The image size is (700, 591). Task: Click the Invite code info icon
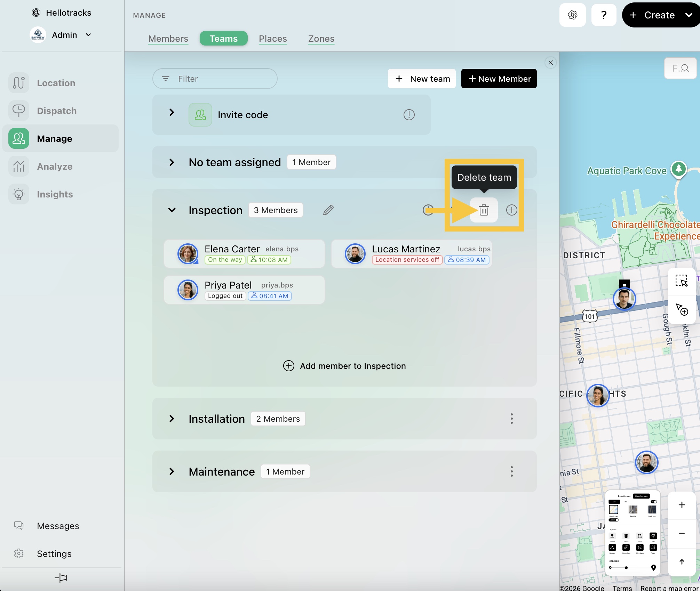coord(409,115)
